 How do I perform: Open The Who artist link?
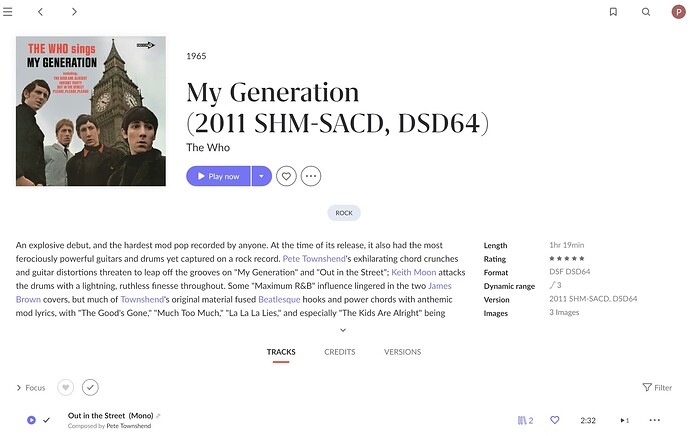pos(208,147)
